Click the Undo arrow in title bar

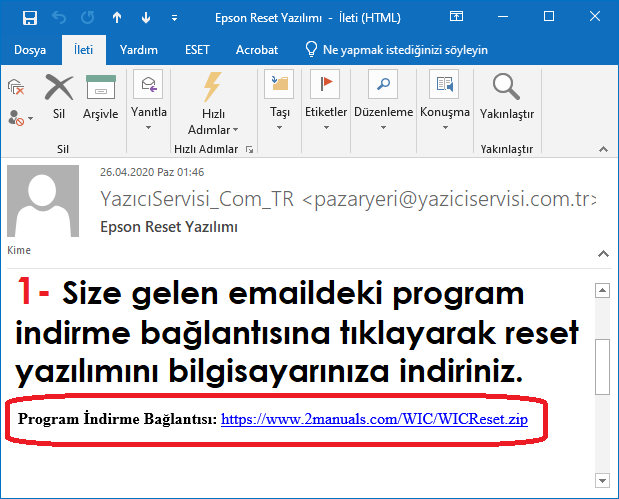click(59, 18)
